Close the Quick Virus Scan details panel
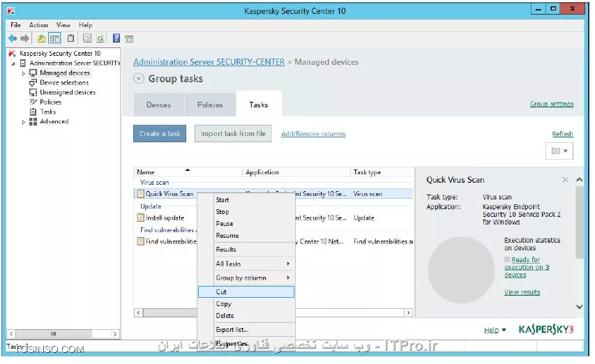Viewport: 595px width, 364px height. 565,180
